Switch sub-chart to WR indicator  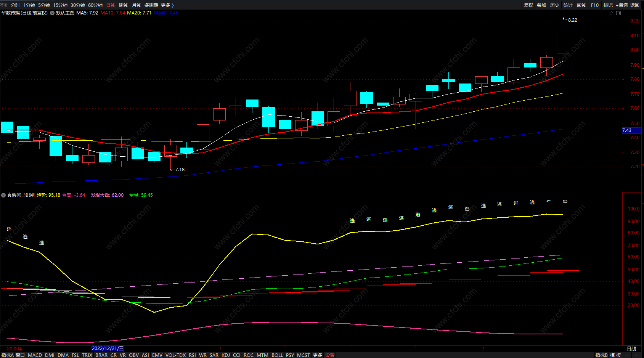click(203, 355)
